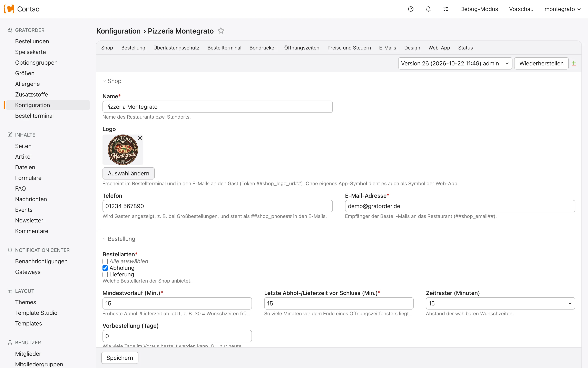Screen dimensions: 588x368
Task: Click the Auswahl ändern button
Action: [x=128, y=174]
